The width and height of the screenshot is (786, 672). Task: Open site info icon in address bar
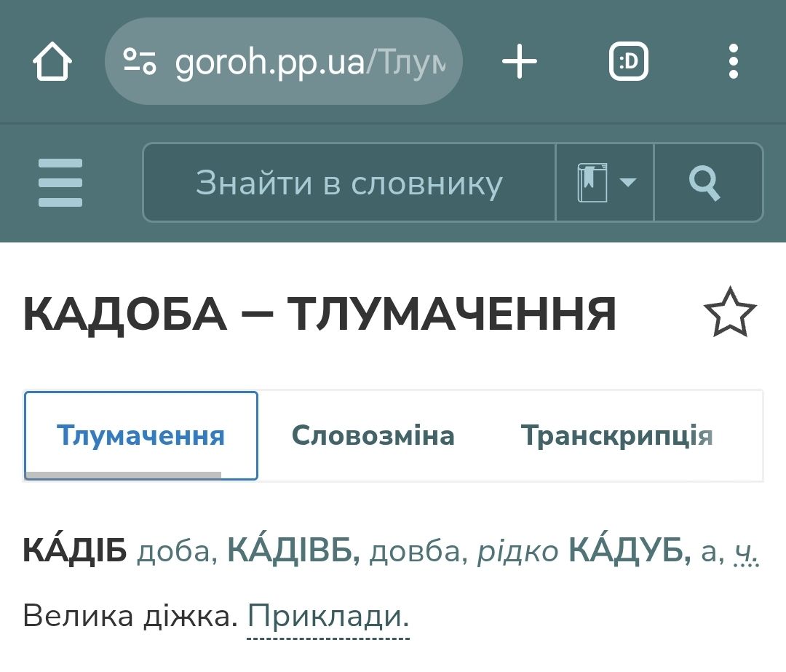click(x=140, y=62)
